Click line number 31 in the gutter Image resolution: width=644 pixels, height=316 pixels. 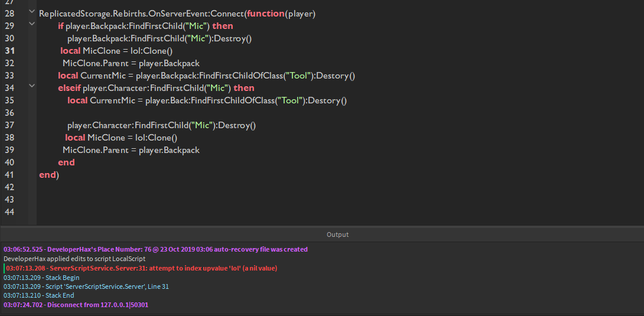pyautogui.click(x=9, y=51)
